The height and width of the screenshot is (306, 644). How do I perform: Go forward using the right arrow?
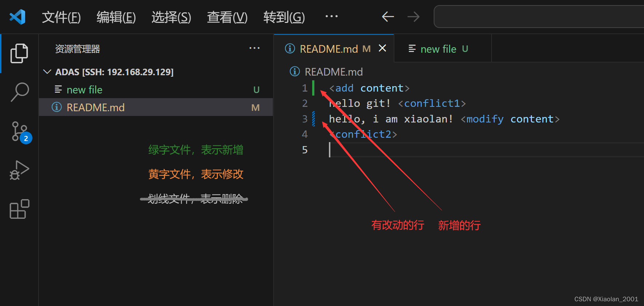coord(413,17)
